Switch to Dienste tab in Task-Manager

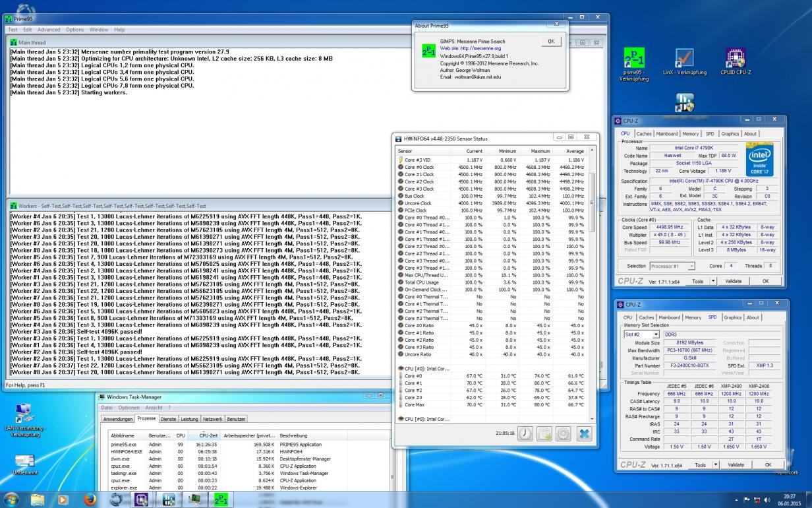(169, 419)
